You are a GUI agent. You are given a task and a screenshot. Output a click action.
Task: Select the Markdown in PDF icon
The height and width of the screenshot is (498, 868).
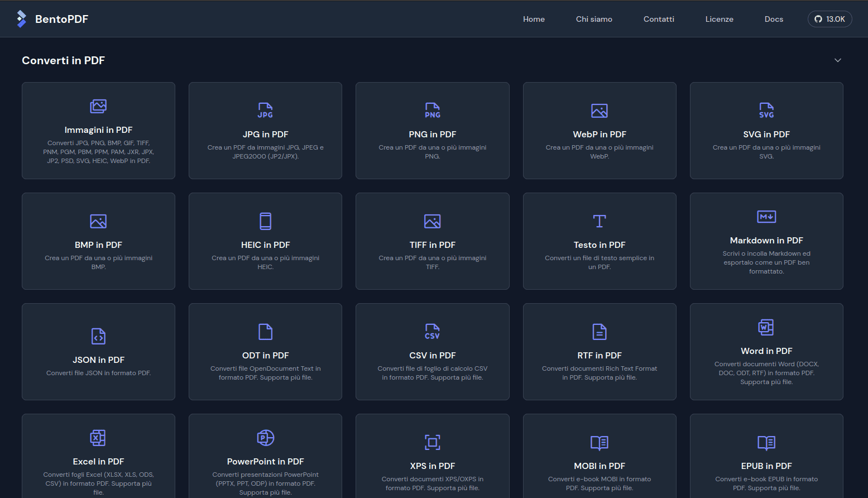click(766, 217)
